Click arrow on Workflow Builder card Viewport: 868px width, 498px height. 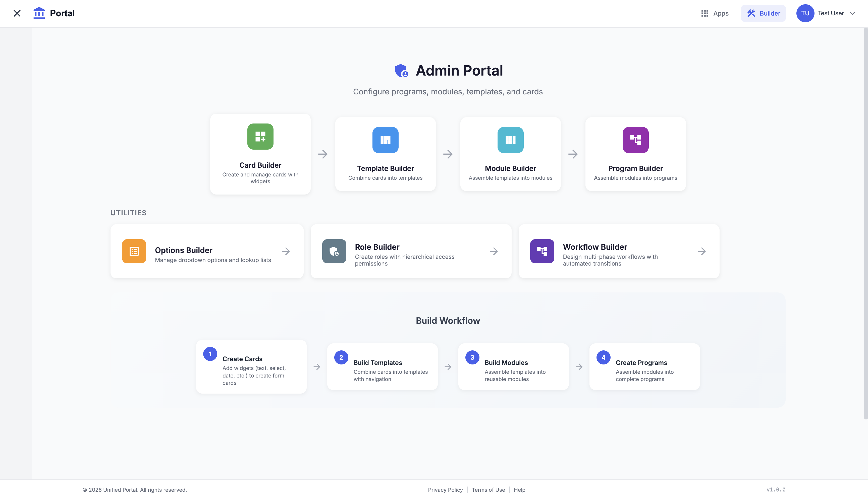[701, 251]
